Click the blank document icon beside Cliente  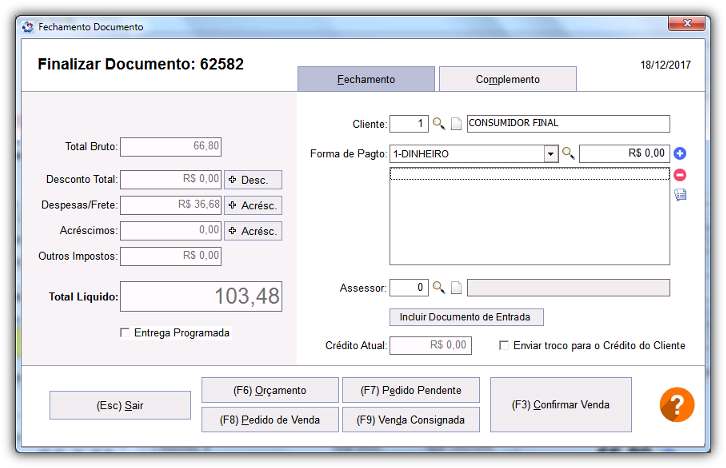pos(456,124)
